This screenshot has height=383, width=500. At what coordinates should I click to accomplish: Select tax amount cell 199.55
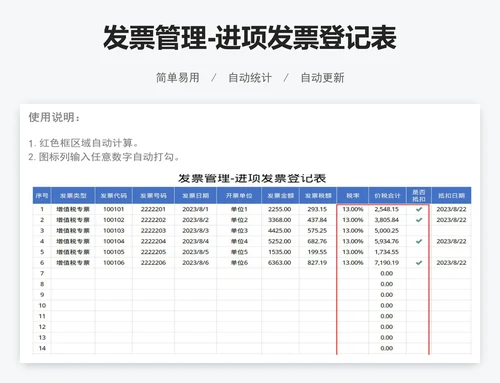(317, 252)
